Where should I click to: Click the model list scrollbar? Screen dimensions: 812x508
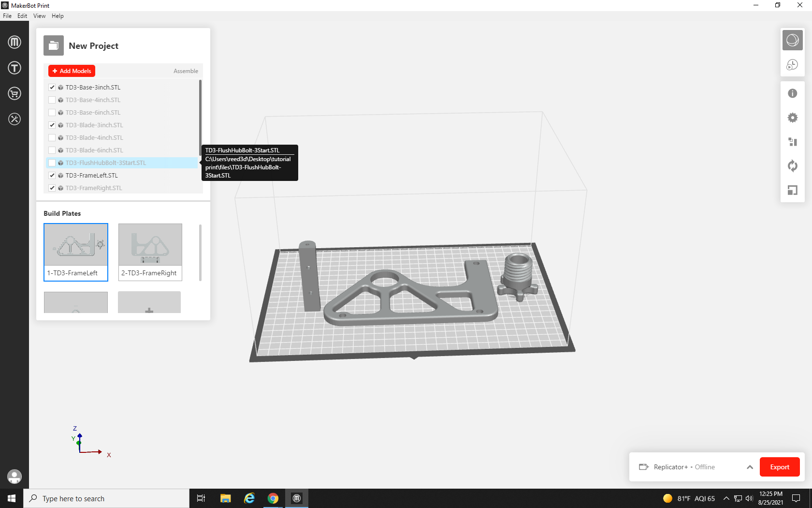pos(200,118)
